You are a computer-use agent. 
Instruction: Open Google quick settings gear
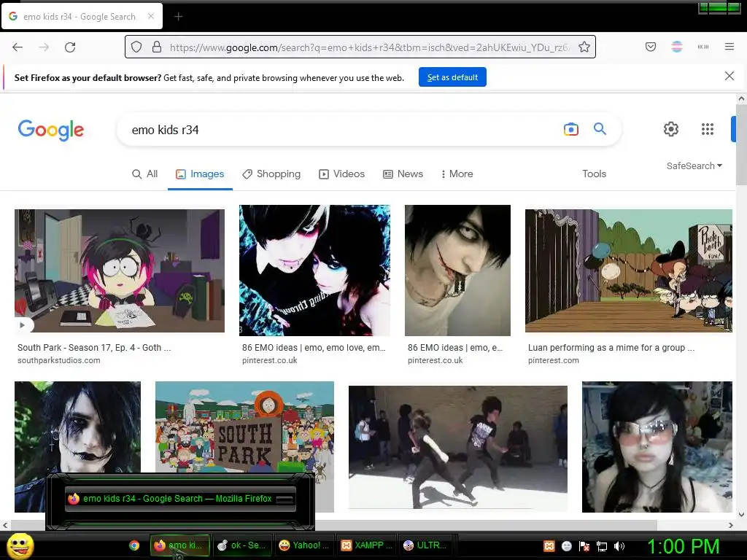tap(671, 129)
